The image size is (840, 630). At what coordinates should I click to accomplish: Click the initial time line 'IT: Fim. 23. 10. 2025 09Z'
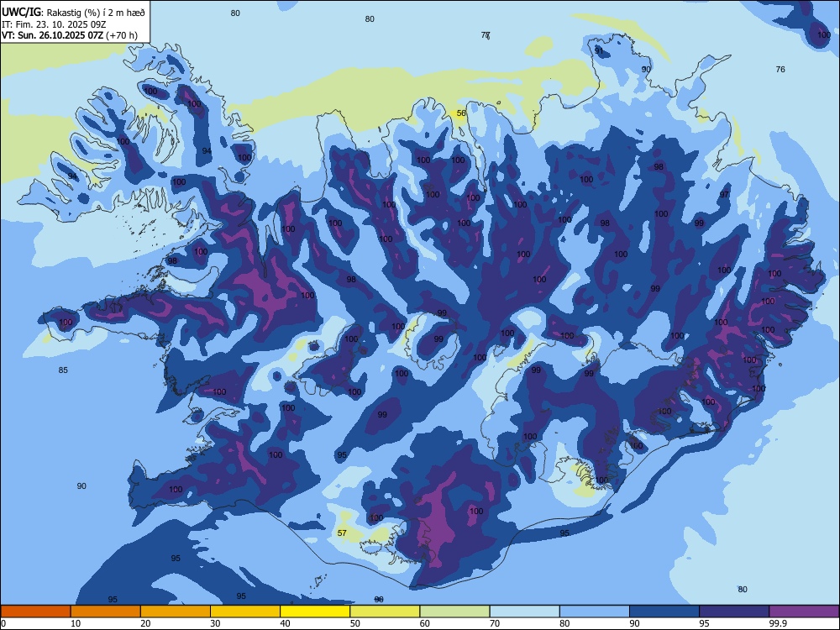point(54,24)
